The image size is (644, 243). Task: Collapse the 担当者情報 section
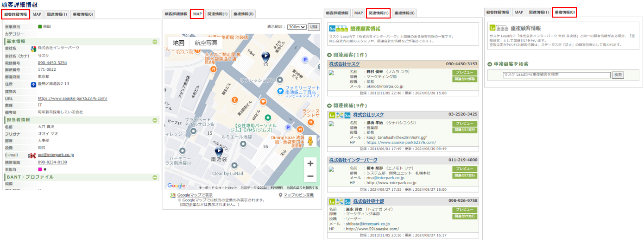point(155,120)
